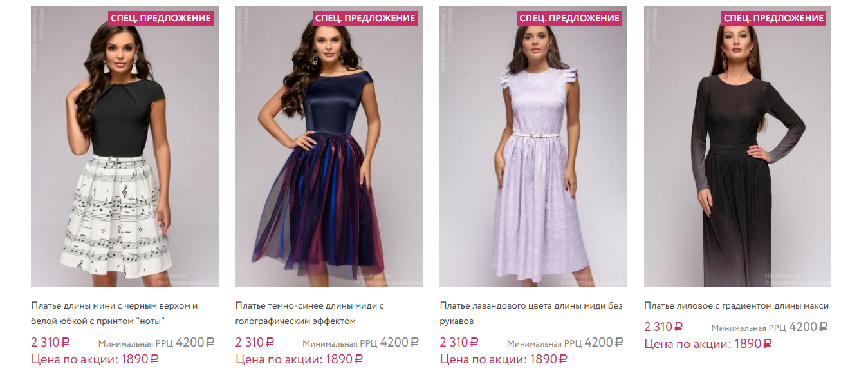Click the special offer badge on the maxi dress

click(773, 18)
